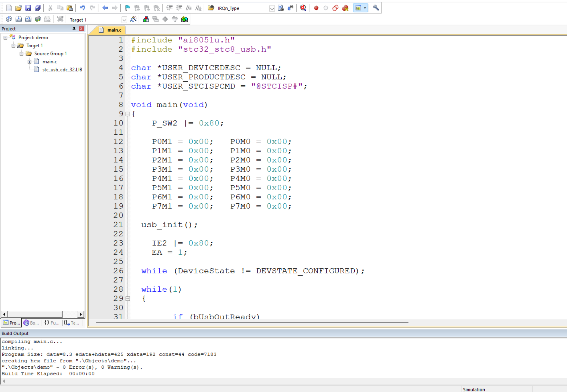The image size is (567, 392).
Task: Toggle the window layout button
Action: click(358, 8)
